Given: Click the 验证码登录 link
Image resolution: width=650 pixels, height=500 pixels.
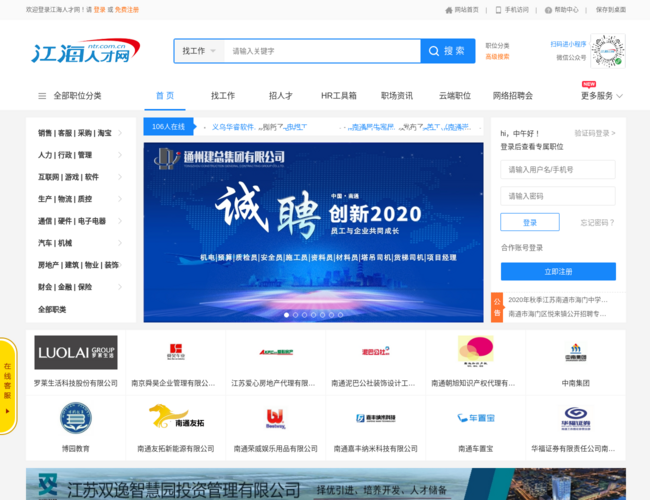Looking at the screenshot, I should pos(595,133).
